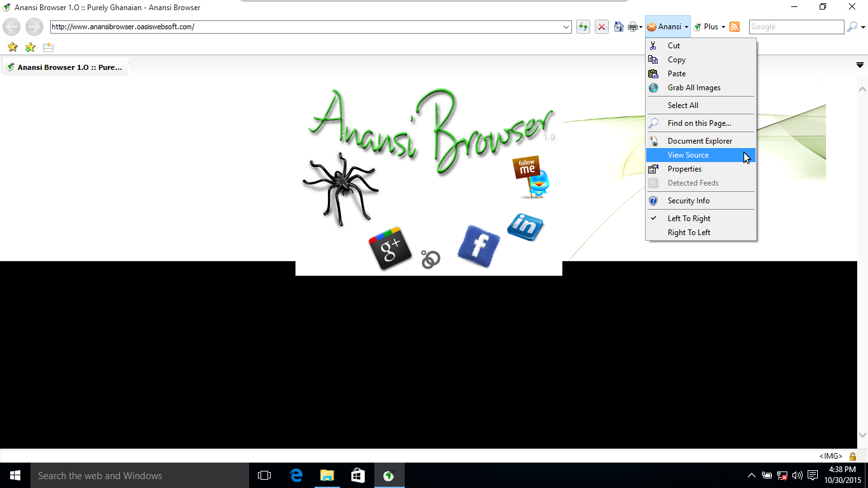Image resolution: width=868 pixels, height=488 pixels.
Task: Click the Add to Favorites star icon
Action: (x=30, y=47)
